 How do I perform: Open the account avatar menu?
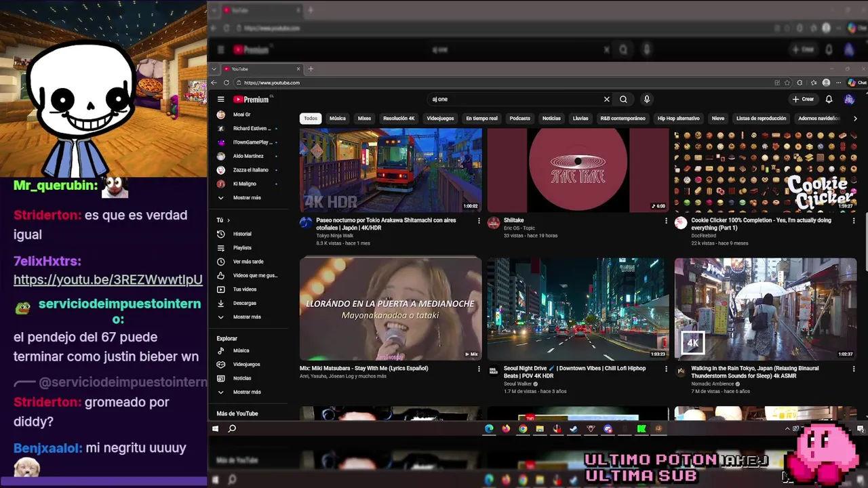(849, 99)
